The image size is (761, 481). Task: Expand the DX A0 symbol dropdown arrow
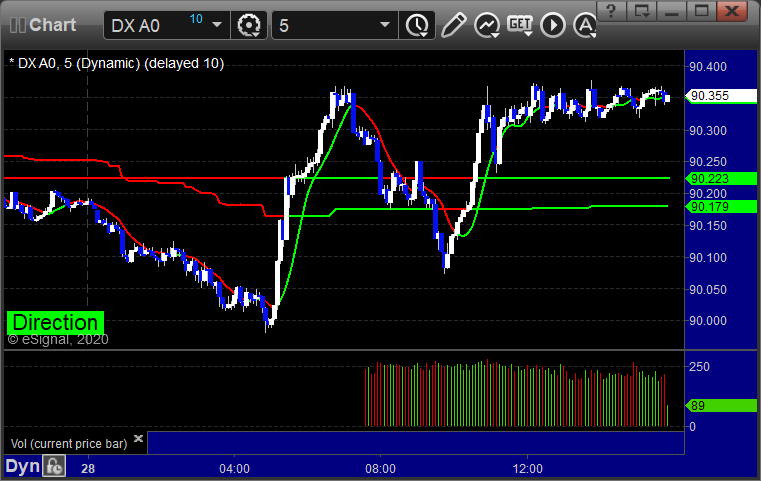tap(217, 25)
